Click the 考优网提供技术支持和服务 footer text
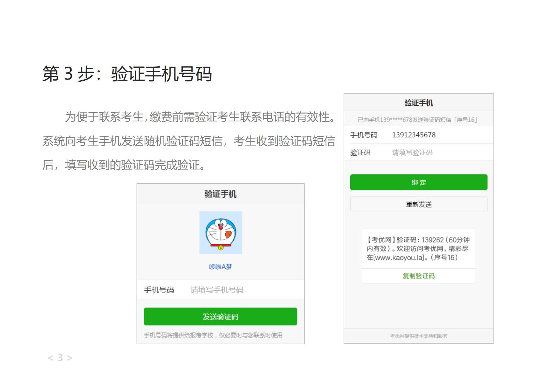This screenshot has width=557, height=392. pyautogui.click(x=418, y=336)
